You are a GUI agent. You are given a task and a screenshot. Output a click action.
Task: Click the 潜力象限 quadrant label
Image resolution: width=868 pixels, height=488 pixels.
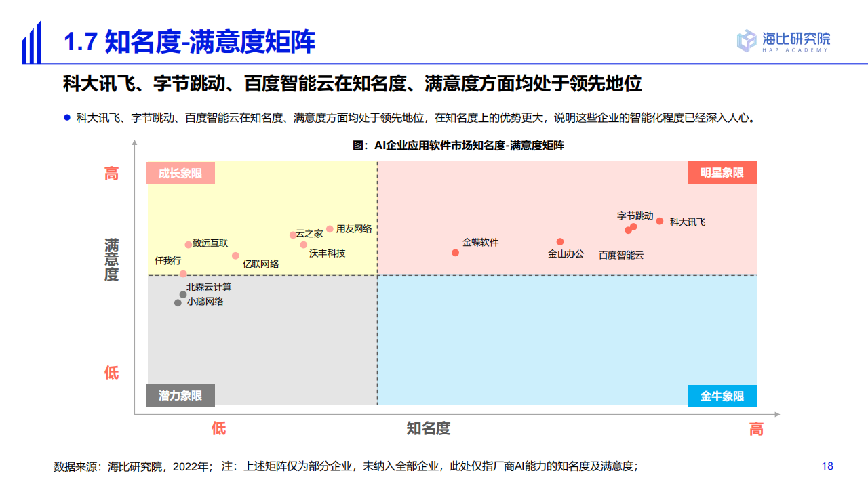pos(180,396)
